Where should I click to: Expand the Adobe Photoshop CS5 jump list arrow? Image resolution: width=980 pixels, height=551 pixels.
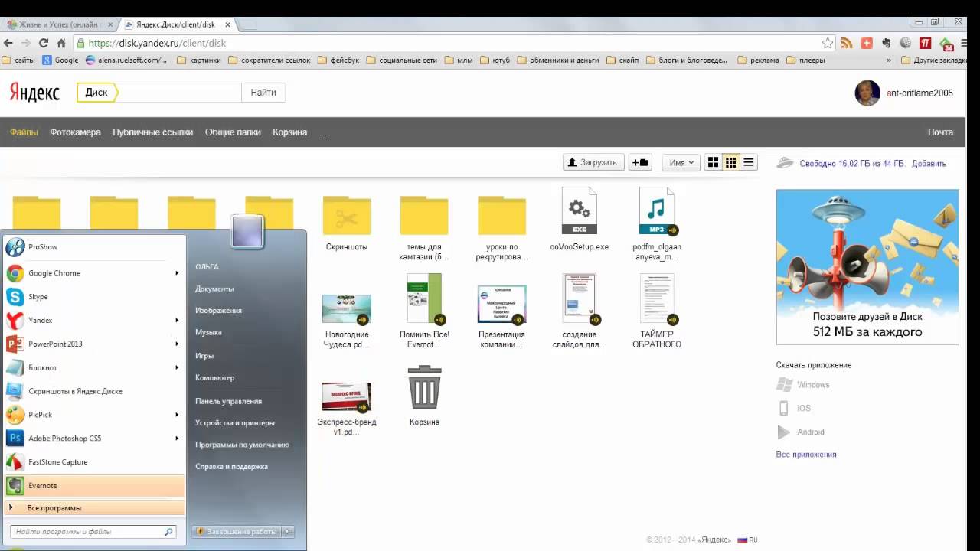point(177,439)
